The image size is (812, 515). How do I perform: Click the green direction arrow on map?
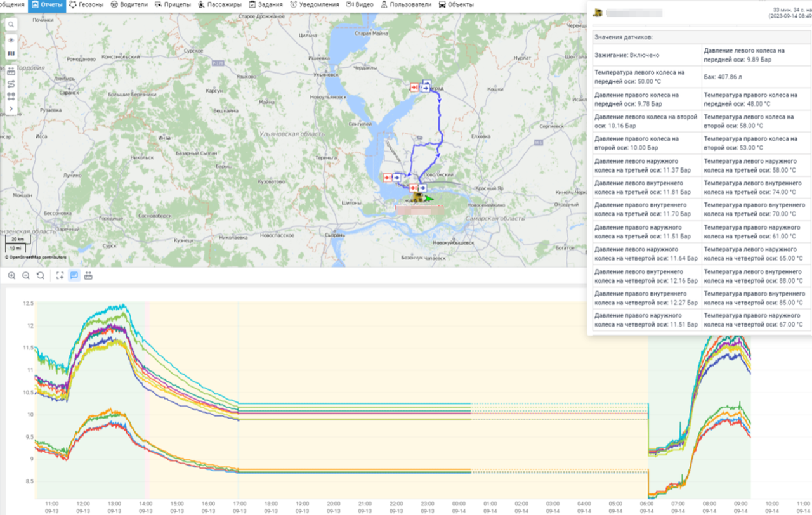tap(430, 199)
